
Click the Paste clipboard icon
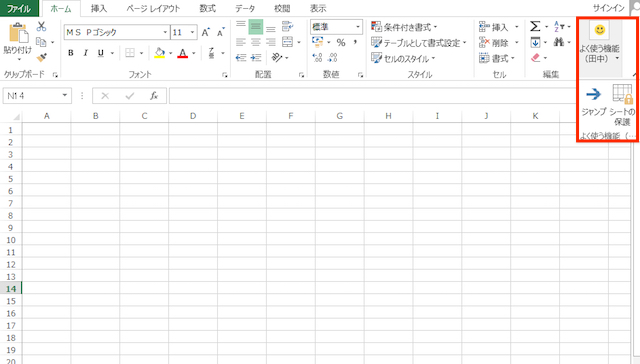pyautogui.click(x=18, y=33)
